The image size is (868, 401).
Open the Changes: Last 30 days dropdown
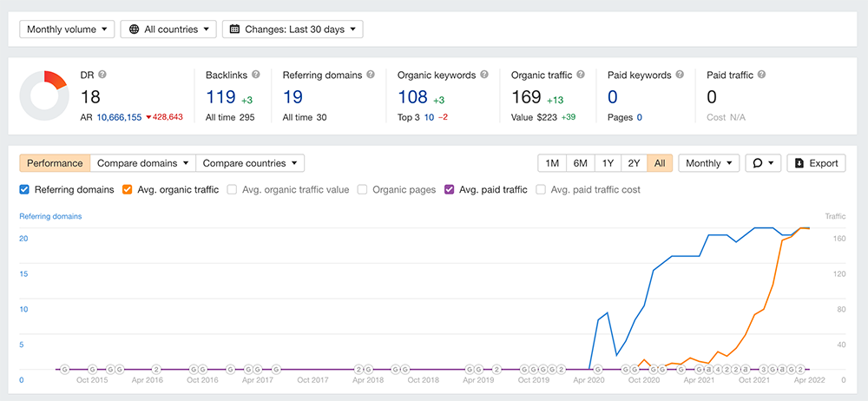click(x=292, y=30)
